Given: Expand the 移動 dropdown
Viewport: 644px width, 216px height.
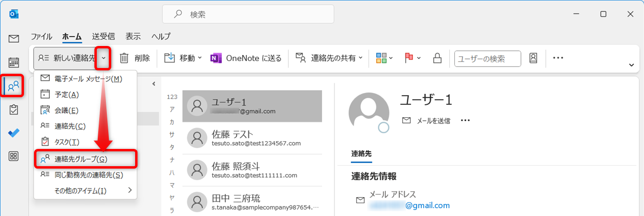Looking at the screenshot, I should [184, 58].
